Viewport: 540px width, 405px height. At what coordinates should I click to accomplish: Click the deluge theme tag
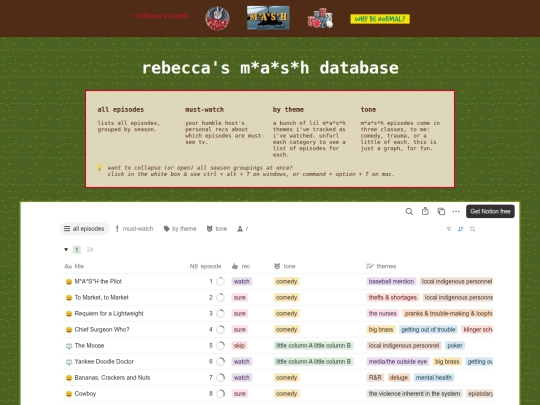[x=399, y=378]
